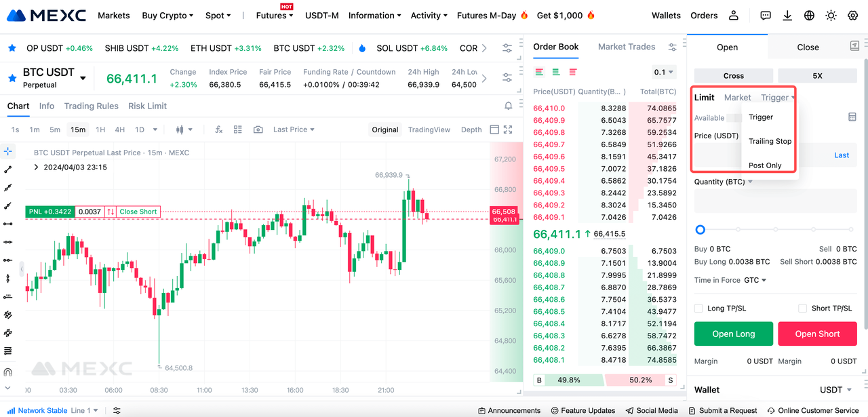868x417 pixels.
Task: Open the Time in Force GTC dropdown
Action: [x=755, y=280]
